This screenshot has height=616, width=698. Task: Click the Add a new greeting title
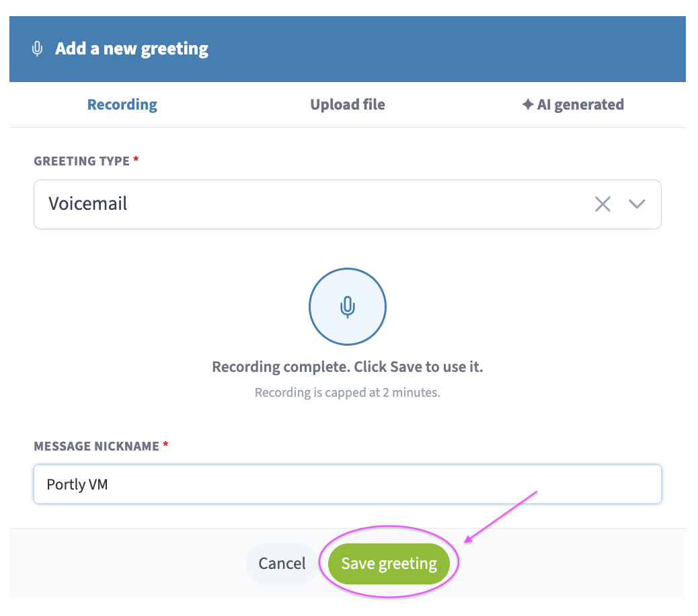coord(131,48)
